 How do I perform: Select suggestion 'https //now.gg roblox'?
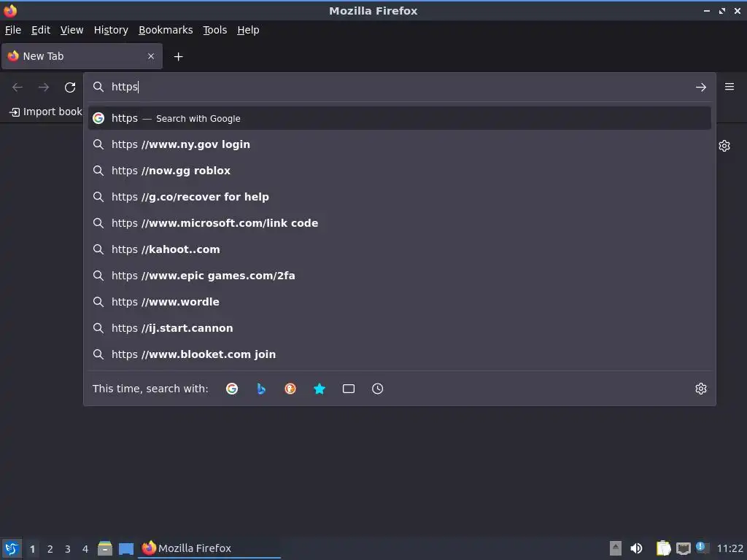399,171
